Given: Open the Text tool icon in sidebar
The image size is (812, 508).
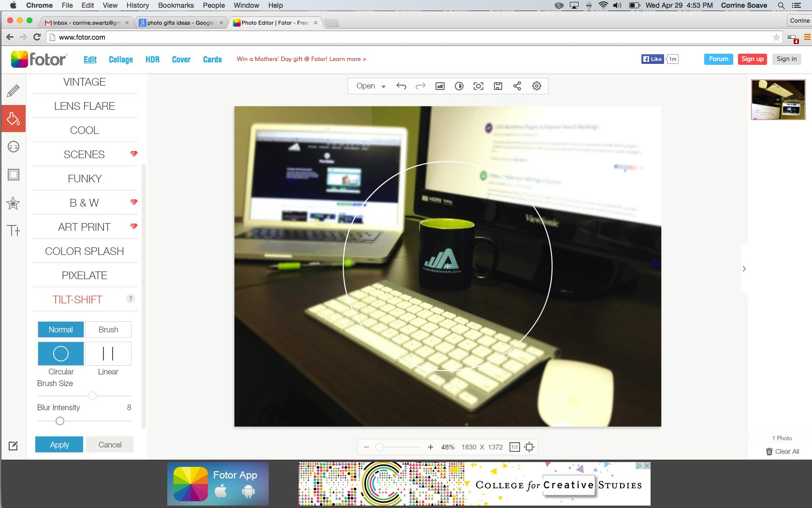Looking at the screenshot, I should (14, 230).
